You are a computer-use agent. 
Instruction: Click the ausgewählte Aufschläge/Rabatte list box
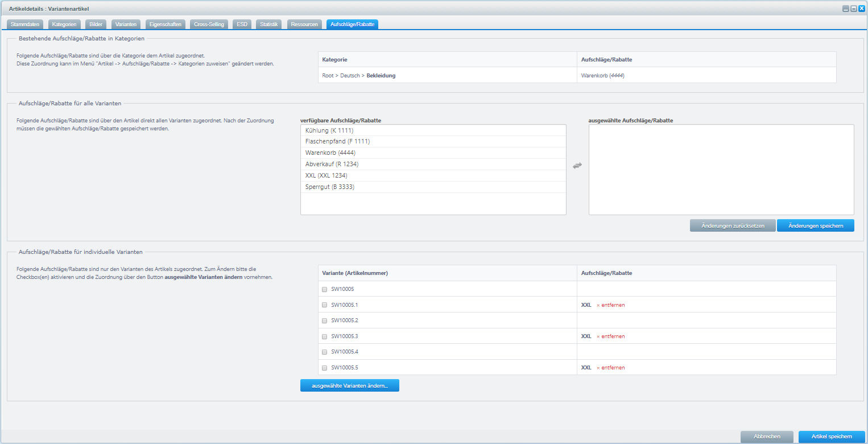click(x=721, y=170)
